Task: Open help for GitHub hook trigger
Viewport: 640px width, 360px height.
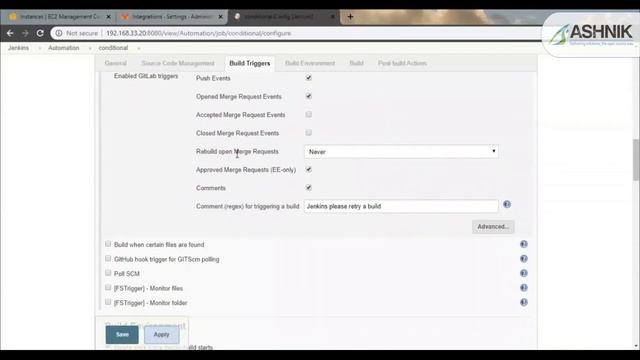Action: click(x=524, y=259)
